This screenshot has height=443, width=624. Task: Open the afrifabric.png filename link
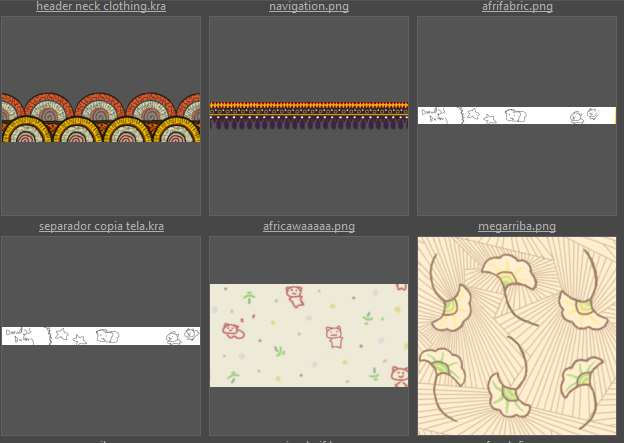[516, 7]
